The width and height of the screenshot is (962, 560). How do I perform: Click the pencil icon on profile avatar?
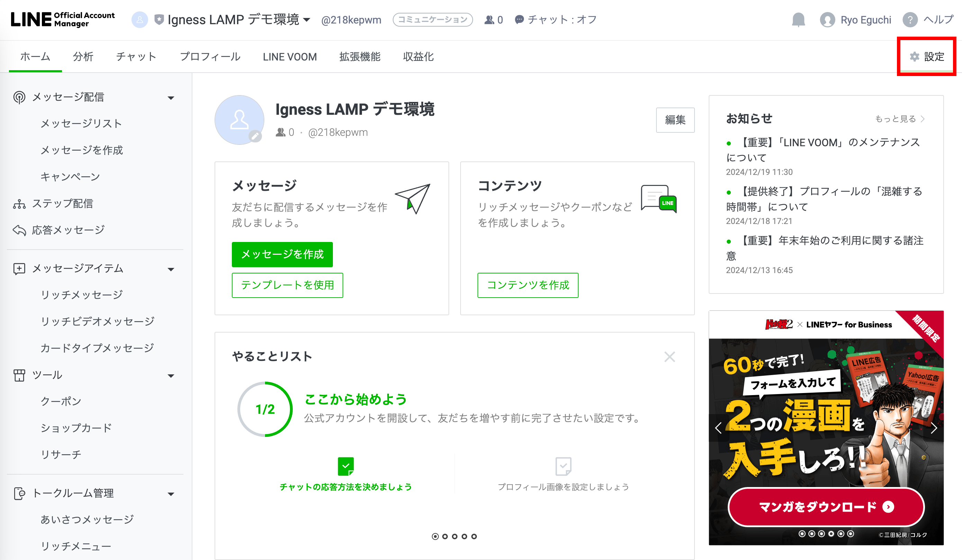click(255, 136)
